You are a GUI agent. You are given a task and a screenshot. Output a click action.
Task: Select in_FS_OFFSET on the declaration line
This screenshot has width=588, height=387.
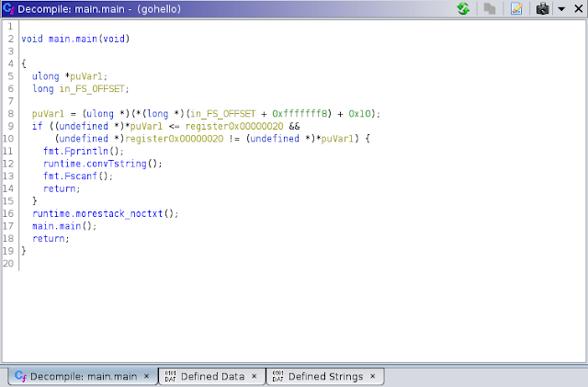(92, 89)
